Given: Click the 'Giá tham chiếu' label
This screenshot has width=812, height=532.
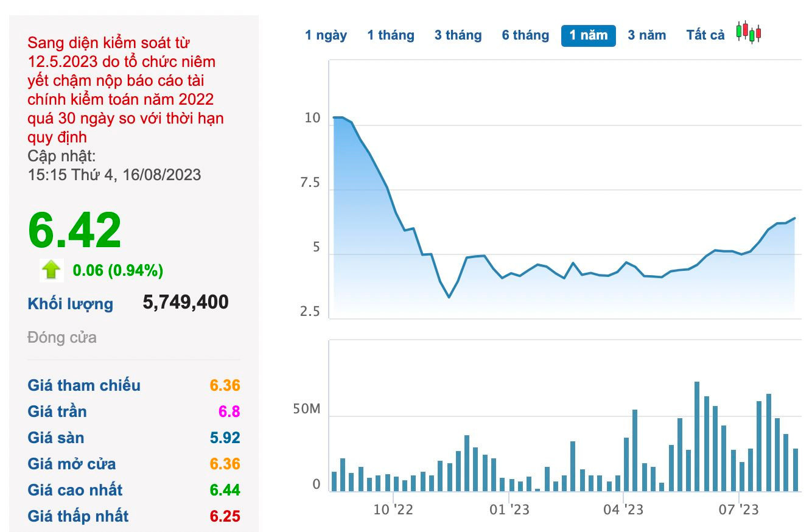Looking at the screenshot, I should (x=84, y=385).
